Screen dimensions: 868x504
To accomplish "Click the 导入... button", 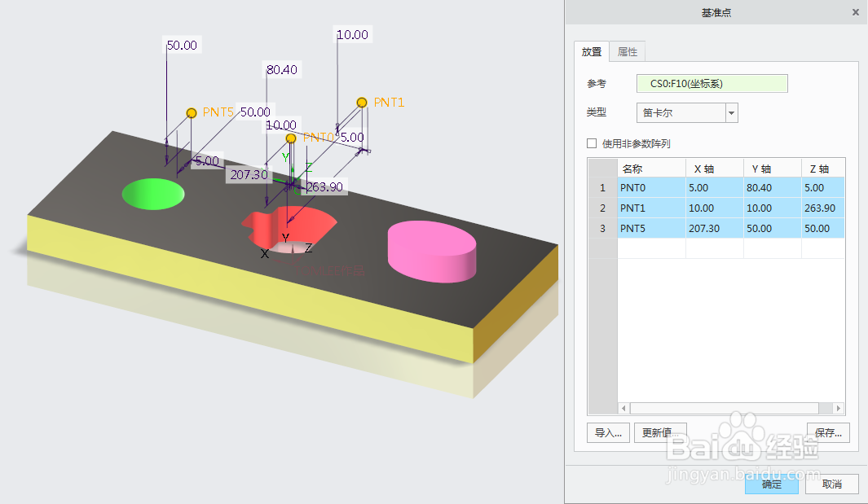I will (x=608, y=432).
